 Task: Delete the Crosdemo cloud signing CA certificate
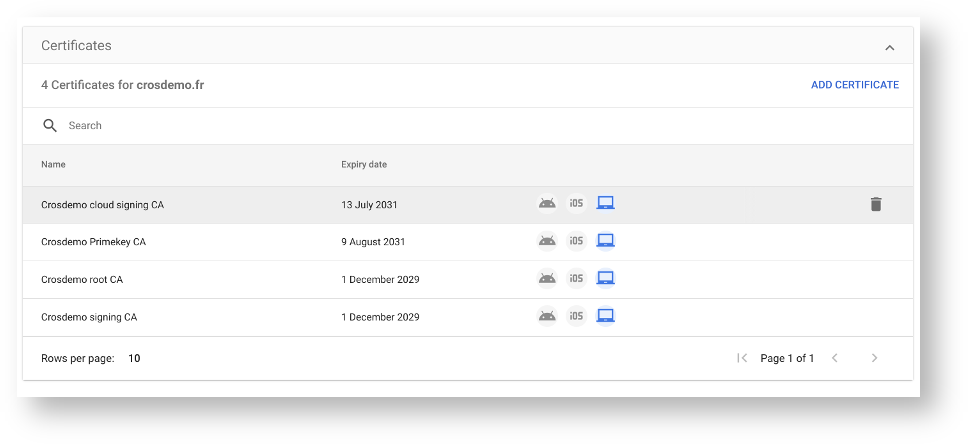(x=876, y=204)
